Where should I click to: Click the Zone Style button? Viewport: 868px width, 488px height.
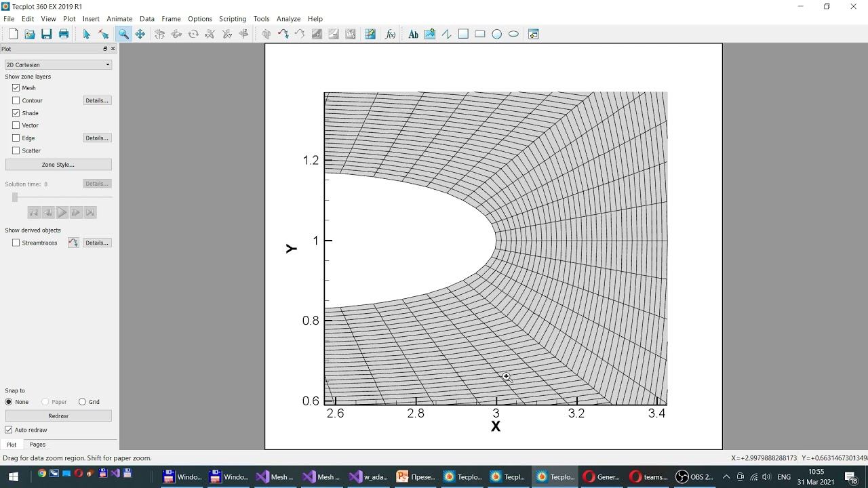[58, 165]
